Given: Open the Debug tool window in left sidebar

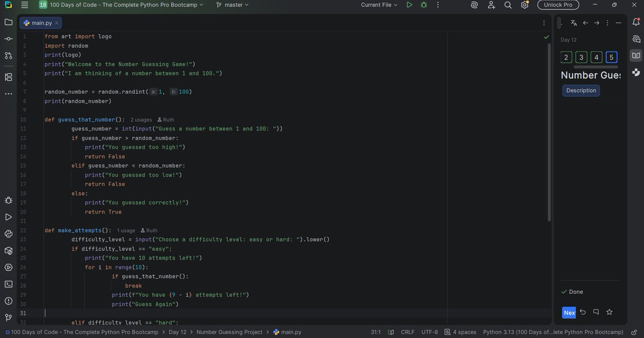Looking at the screenshot, I should pos(8,200).
